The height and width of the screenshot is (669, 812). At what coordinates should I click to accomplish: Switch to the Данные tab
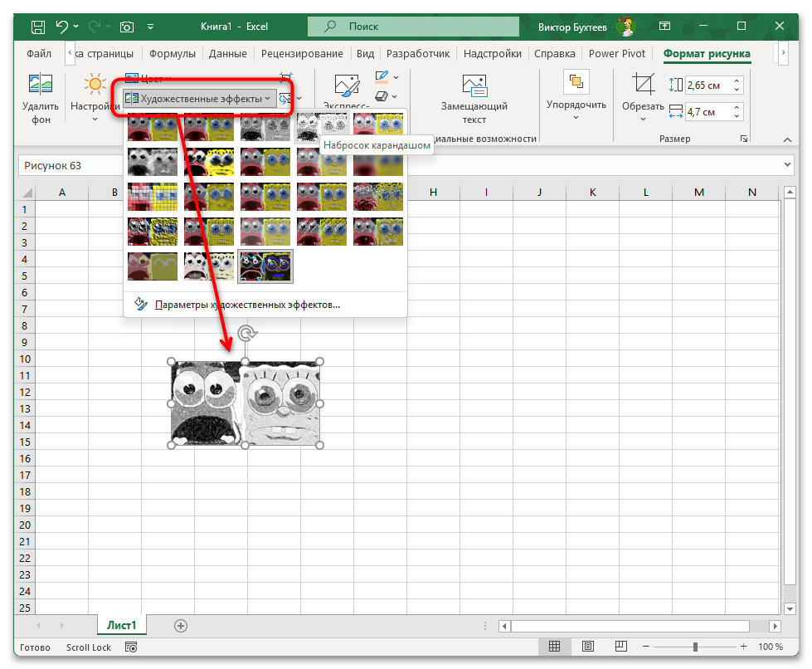point(227,53)
